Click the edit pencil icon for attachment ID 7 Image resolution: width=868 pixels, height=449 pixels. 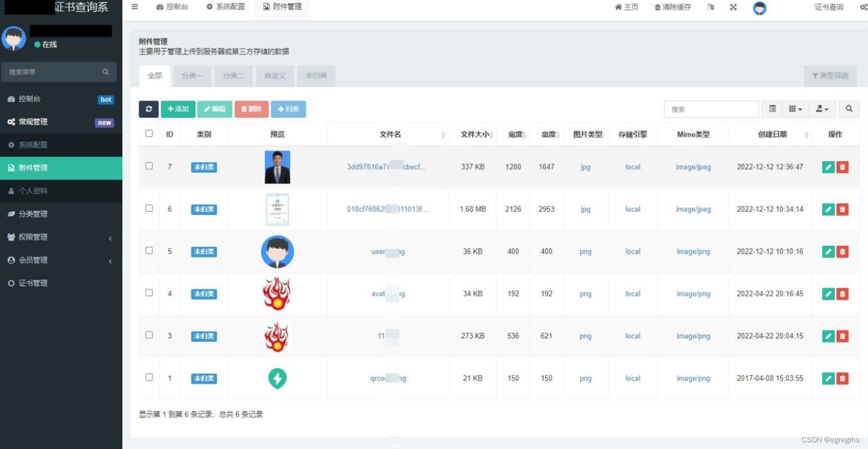tap(828, 167)
